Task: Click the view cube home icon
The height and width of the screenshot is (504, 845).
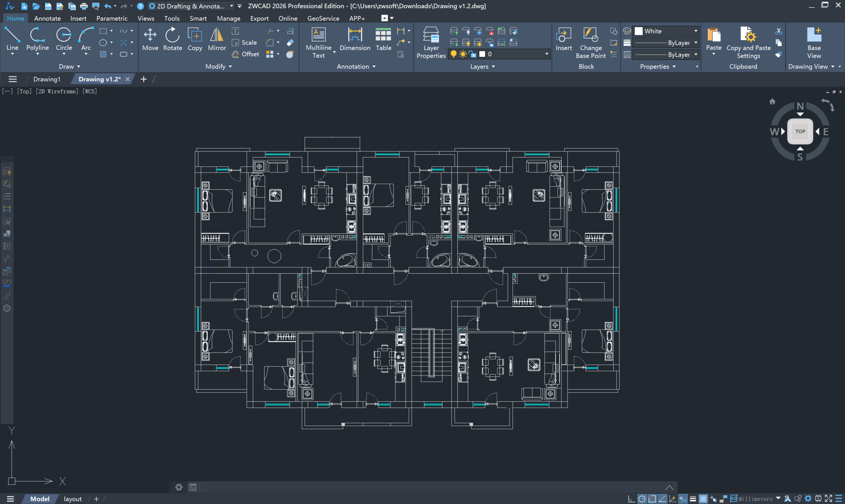Action: [x=772, y=102]
